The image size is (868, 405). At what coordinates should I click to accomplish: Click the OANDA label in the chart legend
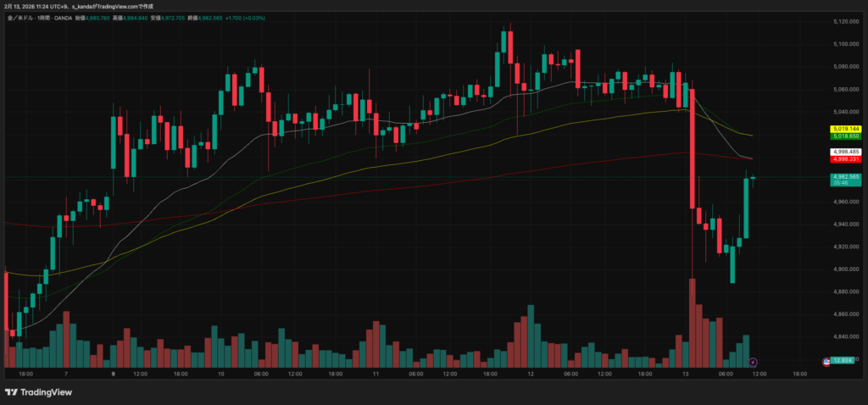point(62,17)
